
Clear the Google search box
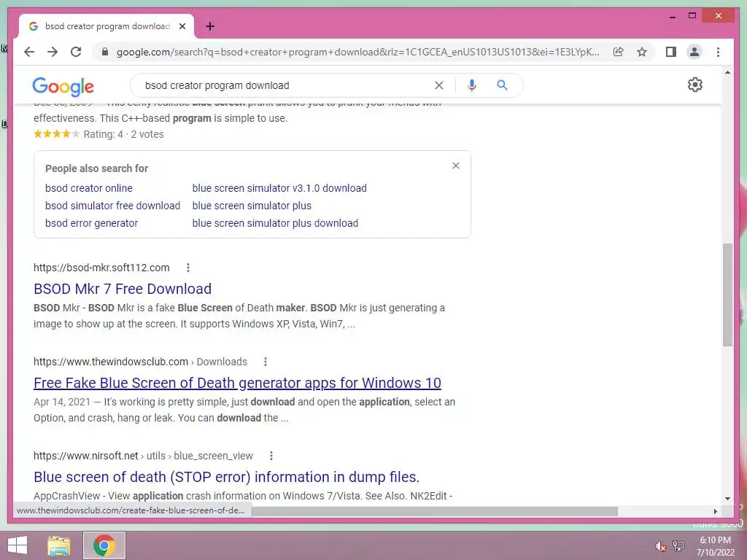click(438, 85)
